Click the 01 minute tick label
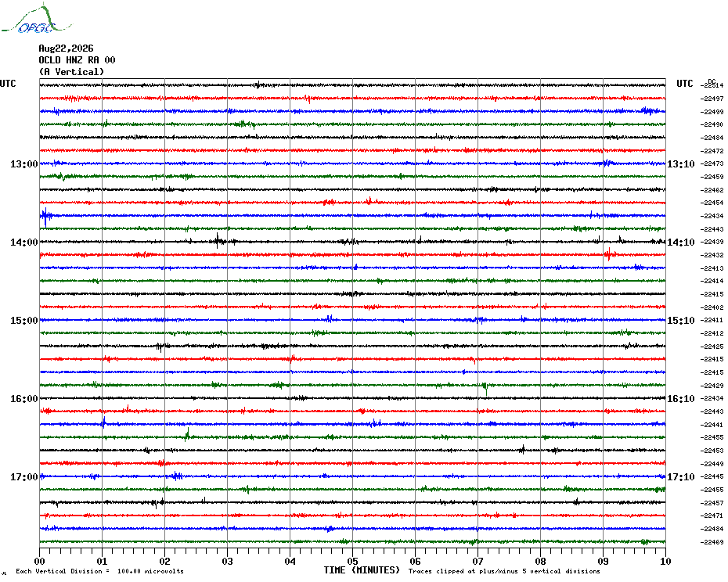728x582 pixels. [102, 561]
